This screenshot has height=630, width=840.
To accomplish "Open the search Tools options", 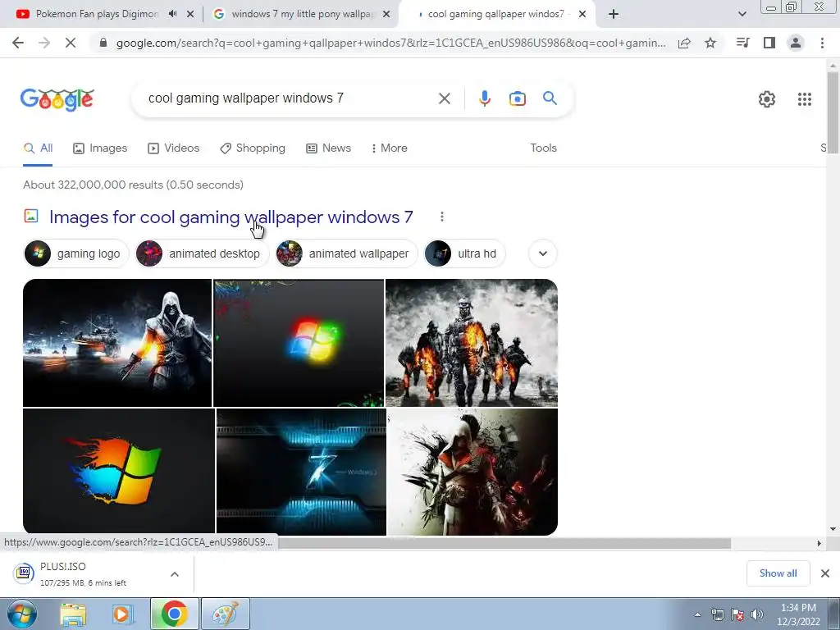I will tap(543, 148).
